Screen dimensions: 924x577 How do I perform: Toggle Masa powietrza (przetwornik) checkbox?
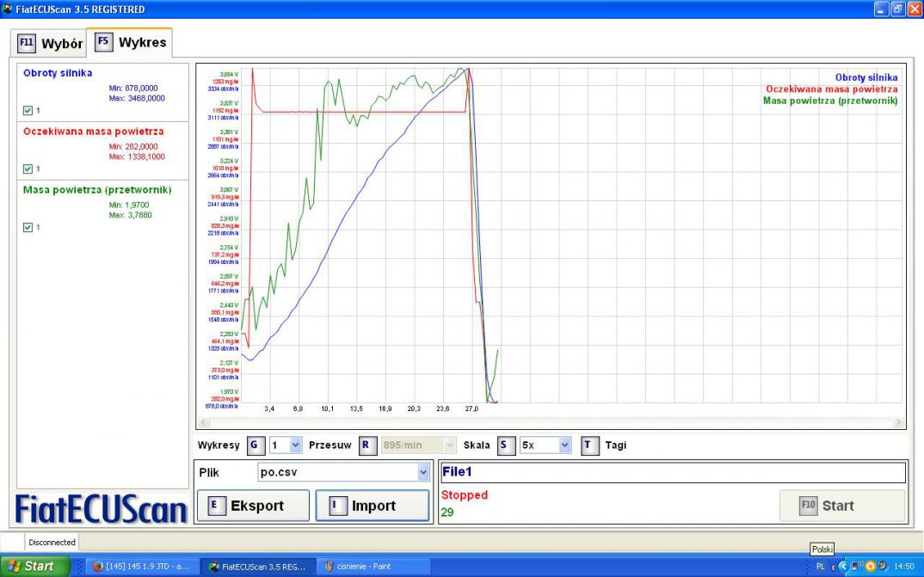coord(28,227)
